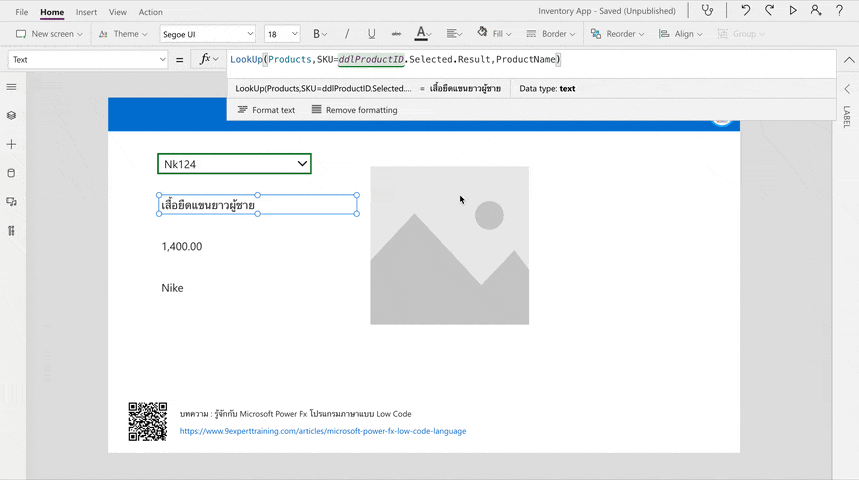Toggle underline formatting
Screen dimensions: 859x480
(x=371, y=34)
